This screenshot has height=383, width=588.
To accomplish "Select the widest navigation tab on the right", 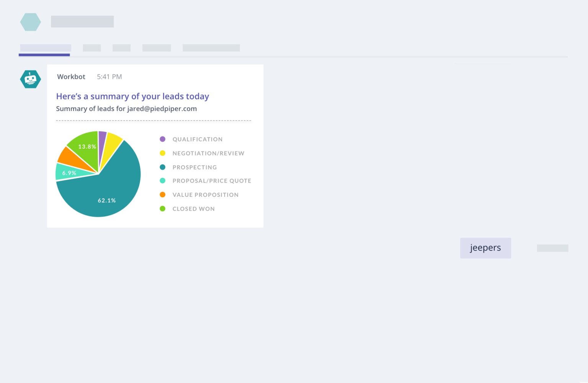I will (x=211, y=47).
